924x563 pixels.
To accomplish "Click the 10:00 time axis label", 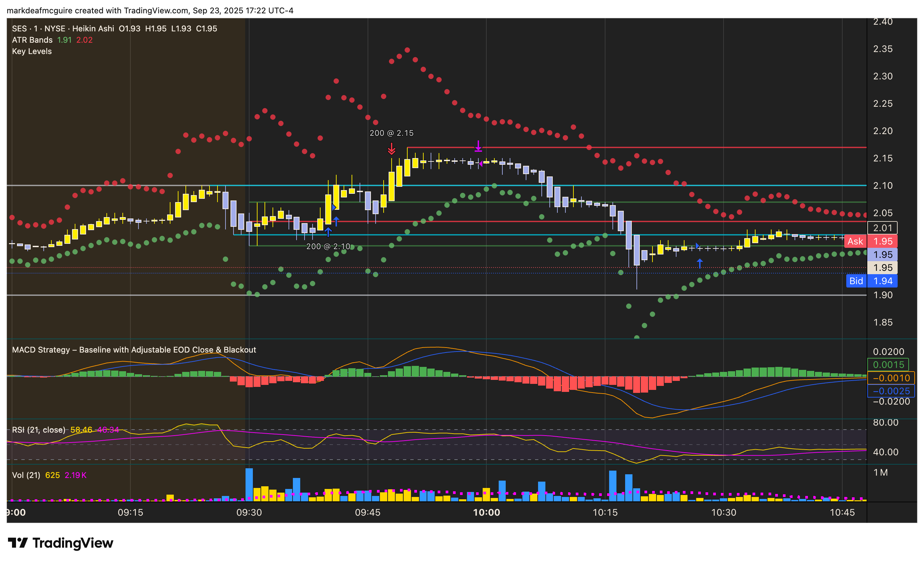I will click(x=486, y=512).
